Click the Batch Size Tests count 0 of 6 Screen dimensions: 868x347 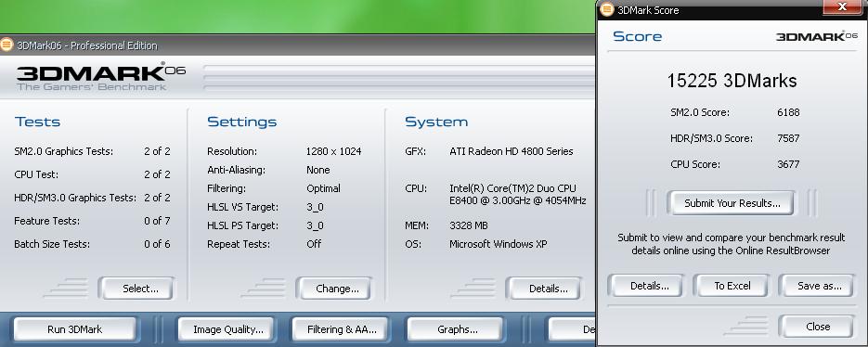[157, 244]
